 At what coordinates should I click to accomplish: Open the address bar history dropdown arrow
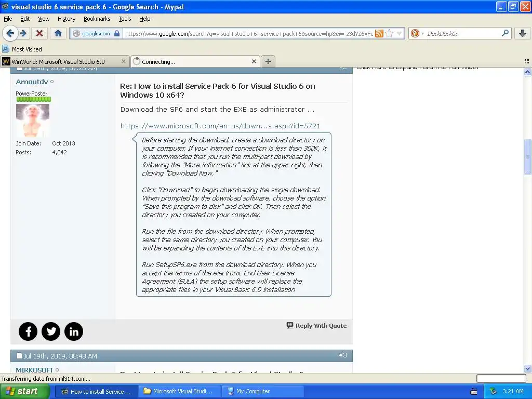(400, 33)
